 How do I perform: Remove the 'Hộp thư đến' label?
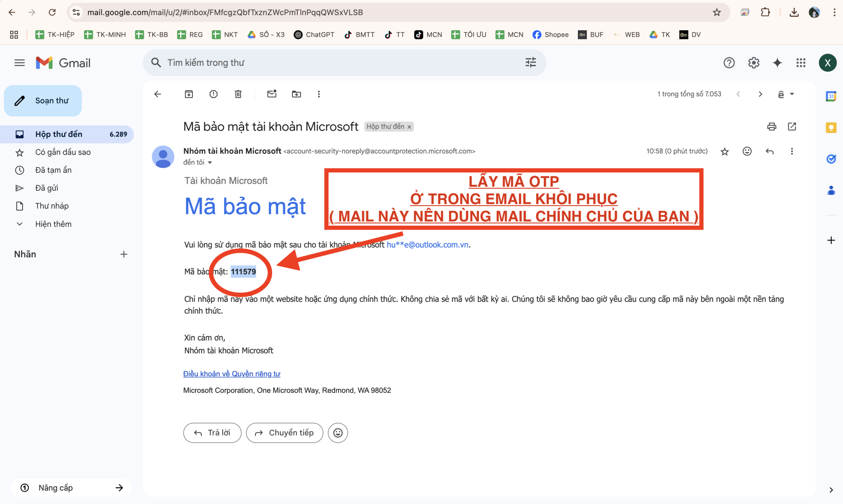point(409,127)
